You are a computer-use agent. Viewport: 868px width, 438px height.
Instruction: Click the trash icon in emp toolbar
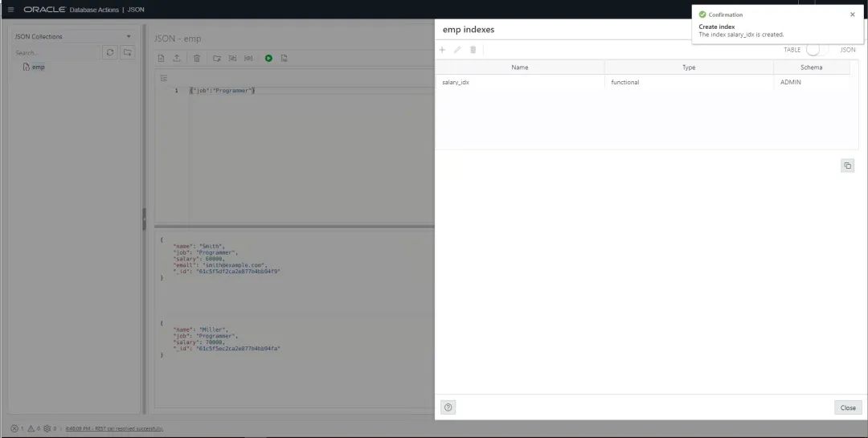pyautogui.click(x=197, y=58)
